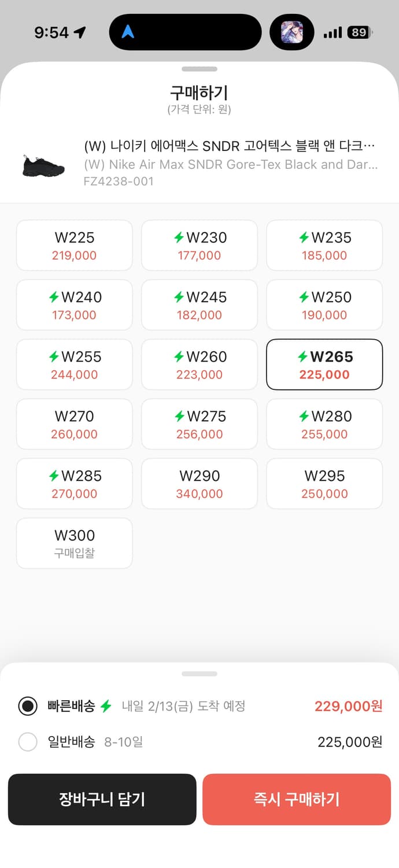Image resolution: width=399 pixels, height=868 pixels.
Task: Tap the cellular signal bars icon
Action: click(332, 33)
